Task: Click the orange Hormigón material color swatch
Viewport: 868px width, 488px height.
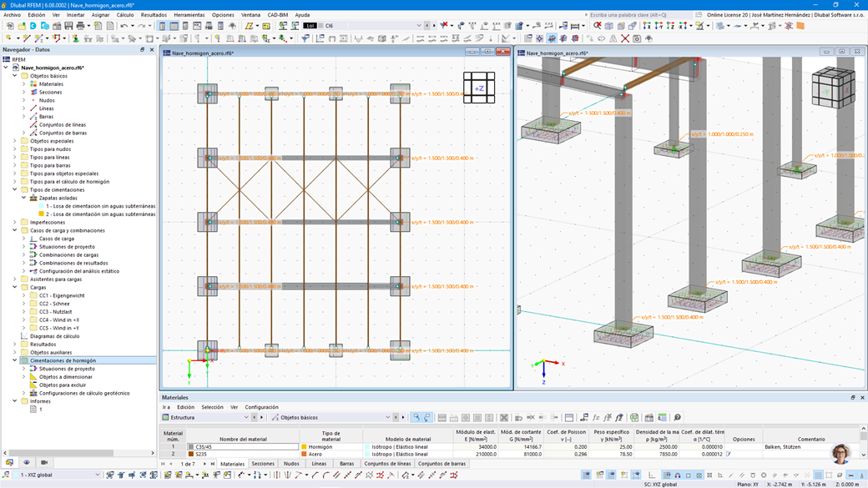Action: click(x=304, y=446)
